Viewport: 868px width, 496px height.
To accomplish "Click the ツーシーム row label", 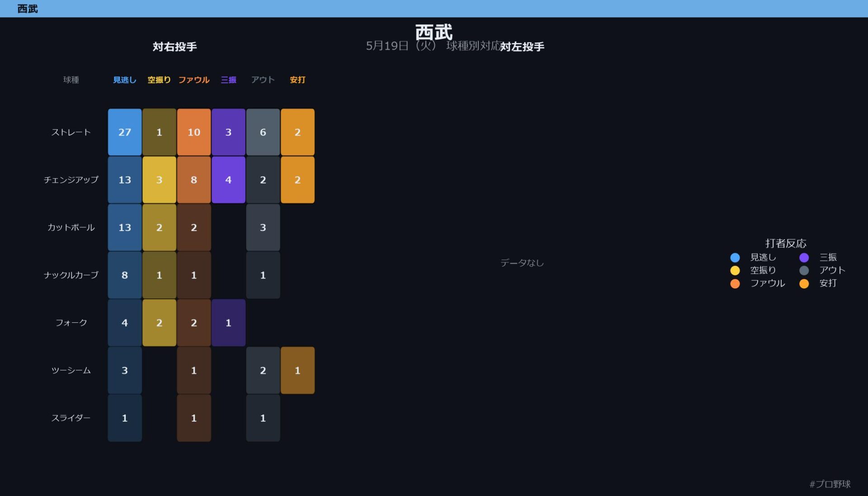I will coord(71,370).
